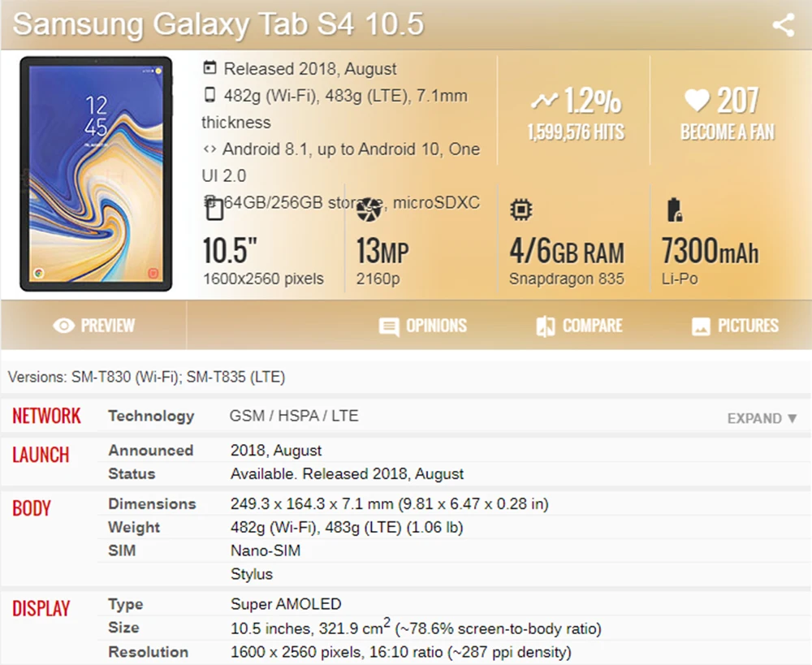Click the phone weight icon next to 482g
812x665 pixels.
(x=209, y=95)
